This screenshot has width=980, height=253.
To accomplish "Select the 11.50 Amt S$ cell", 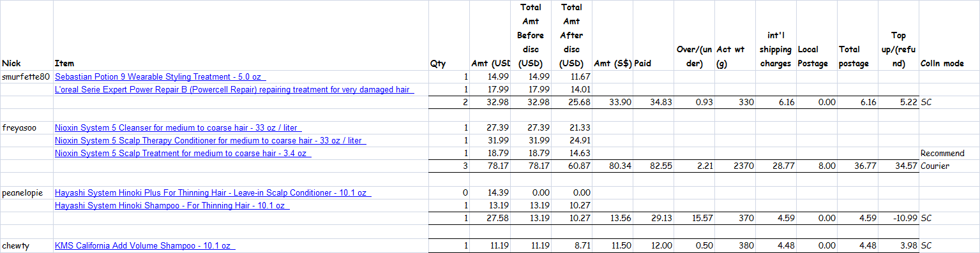I will click(x=613, y=245).
